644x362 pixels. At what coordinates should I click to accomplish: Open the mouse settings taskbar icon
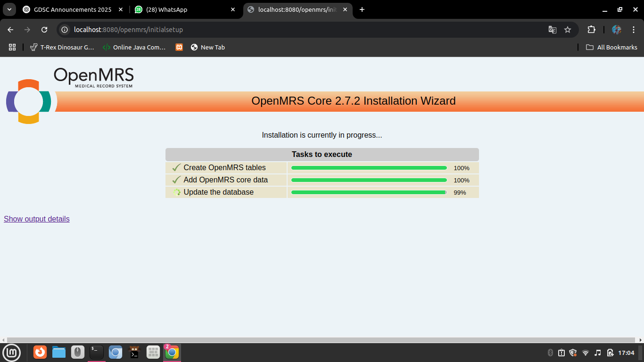coord(78,352)
